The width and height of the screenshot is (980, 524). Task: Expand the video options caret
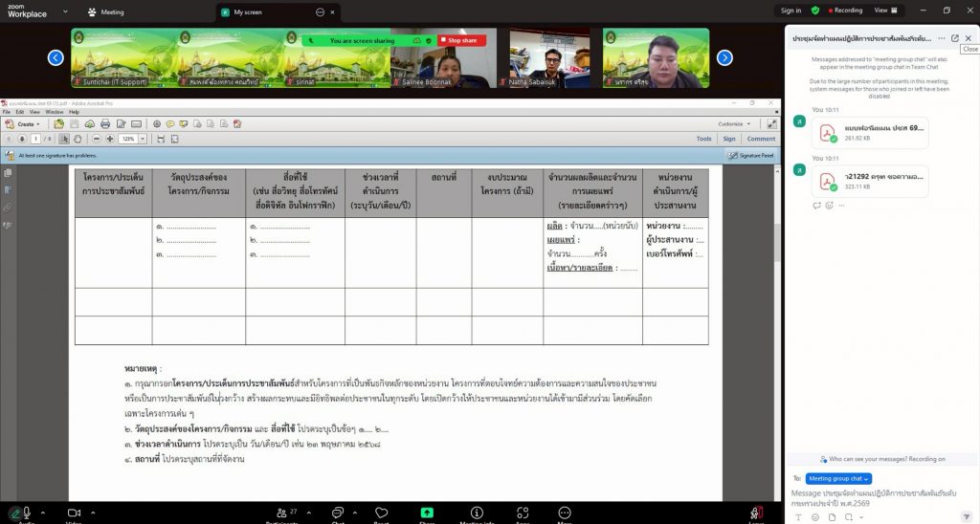[95, 511]
